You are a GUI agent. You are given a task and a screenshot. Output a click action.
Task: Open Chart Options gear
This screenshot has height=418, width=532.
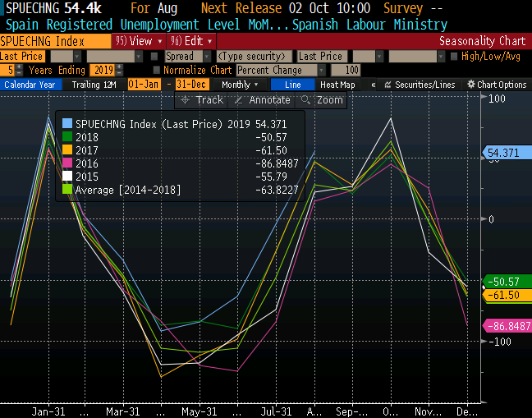pos(471,85)
